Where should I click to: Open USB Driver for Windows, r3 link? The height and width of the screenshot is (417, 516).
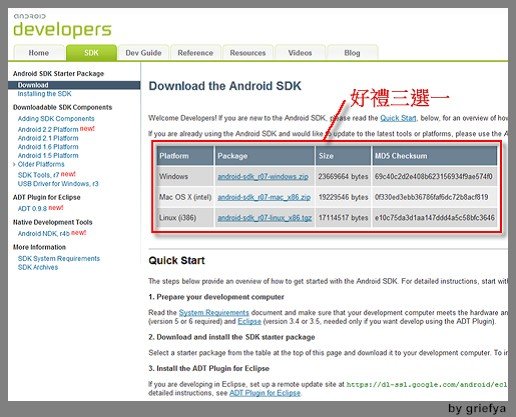58,184
